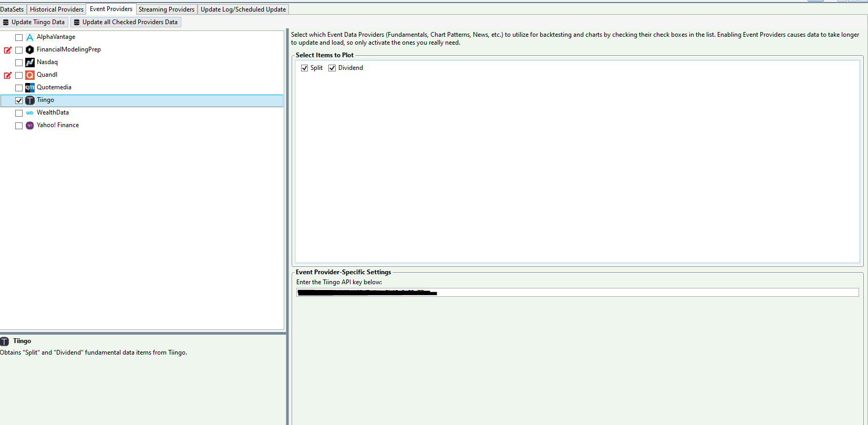The height and width of the screenshot is (425, 868).
Task: Enable the Yahoo! Finance checkbox
Action: (x=19, y=126)
